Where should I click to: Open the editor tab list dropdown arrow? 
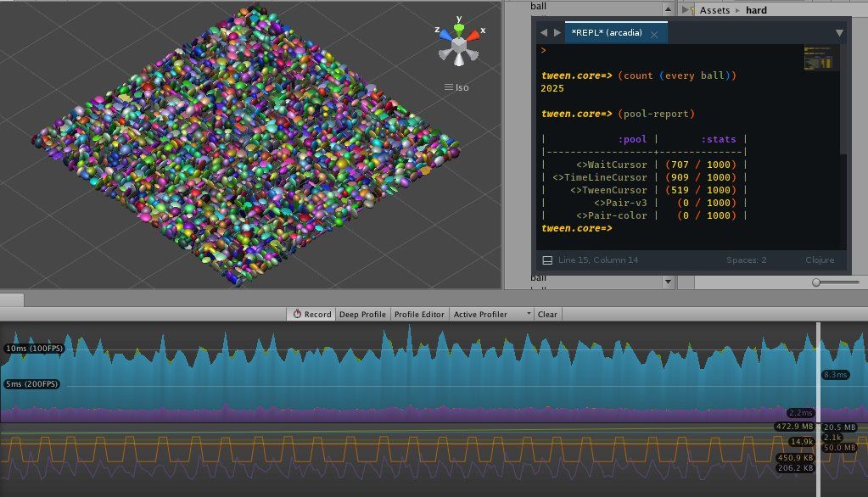[839, 33]
